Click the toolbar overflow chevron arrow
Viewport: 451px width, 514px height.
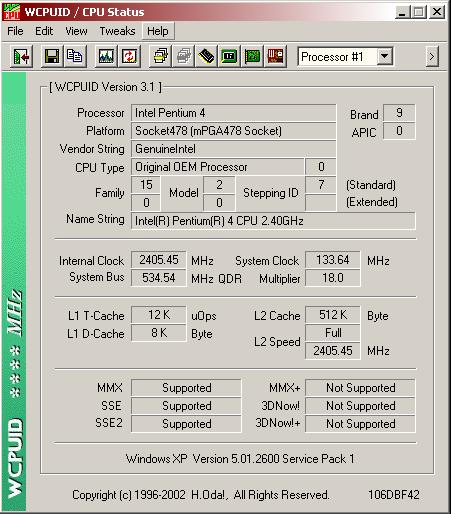(x=432, y=56)
